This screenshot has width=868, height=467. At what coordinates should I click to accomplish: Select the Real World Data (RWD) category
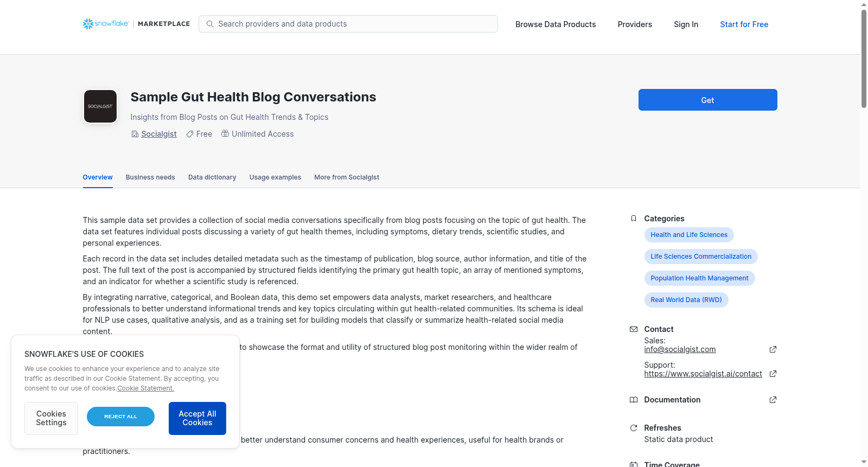tap(686, 300)
